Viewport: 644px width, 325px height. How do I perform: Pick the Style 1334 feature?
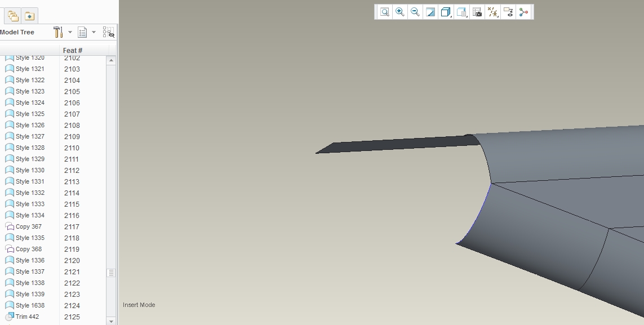(x=30, y=215)
